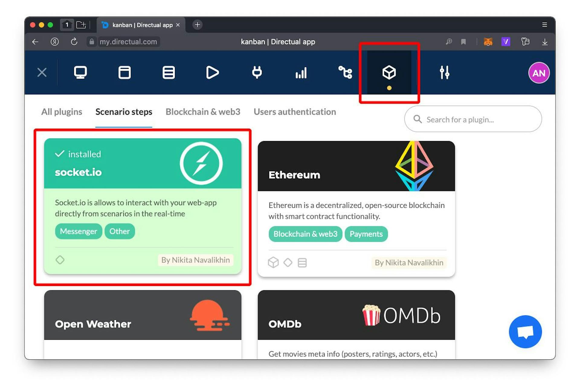Screen dimensions: 580x392
Task: Open a new browser tab
Action: tap(198, 25)
